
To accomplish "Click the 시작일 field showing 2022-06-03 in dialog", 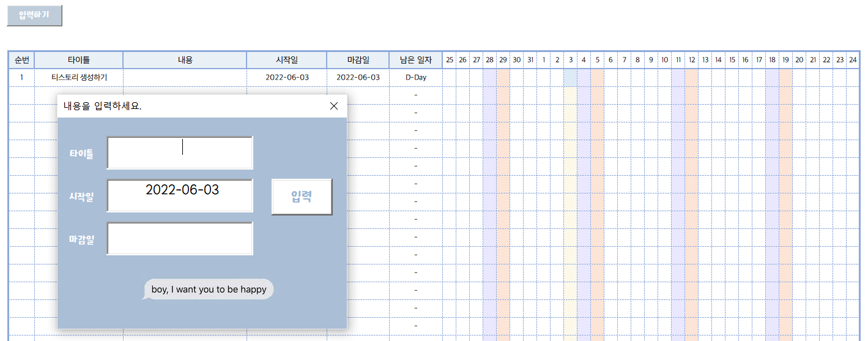I will 180,195.
